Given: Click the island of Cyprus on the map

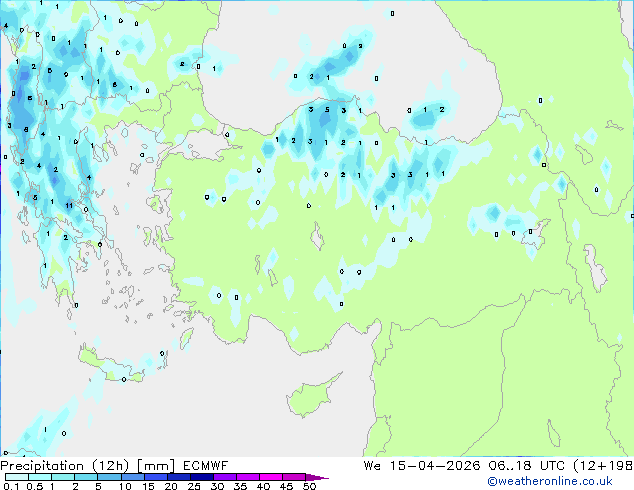Looking at the screenshot, I should [311, 396].
